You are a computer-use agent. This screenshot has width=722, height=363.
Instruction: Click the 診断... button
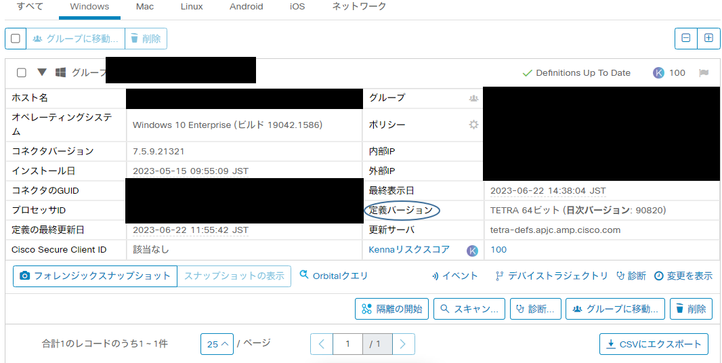[x=536, y=309]
